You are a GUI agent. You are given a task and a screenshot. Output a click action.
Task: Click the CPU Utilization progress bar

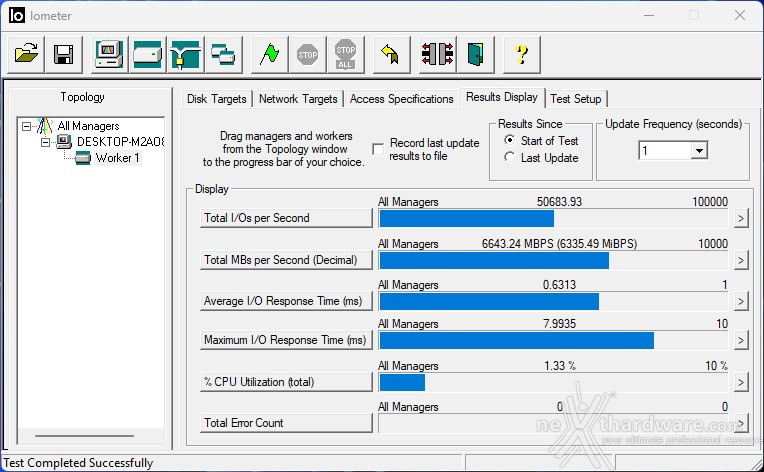[x=553, y=382]
